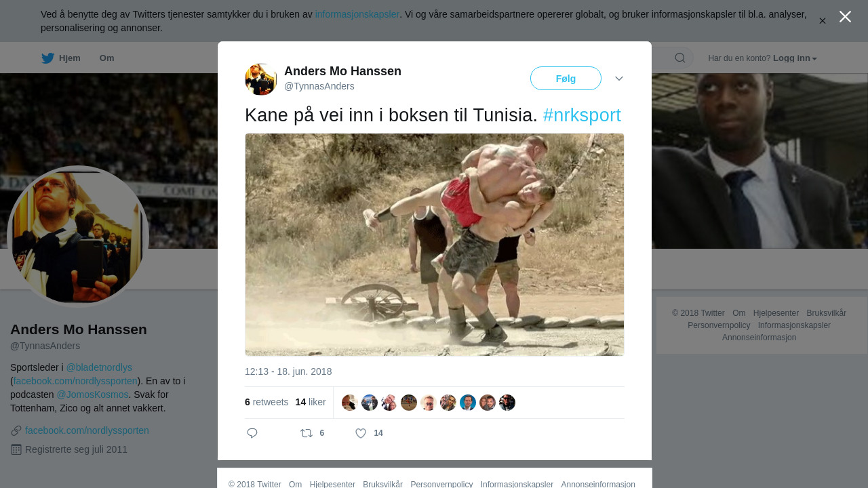Close the tweet overlay with large X
The image size is (868, 488).
845,17
